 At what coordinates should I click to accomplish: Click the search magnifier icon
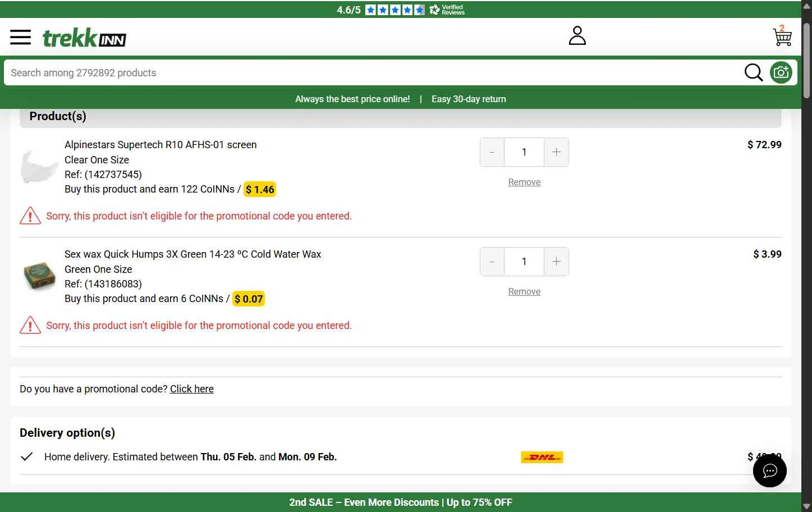tap(754, 72)
